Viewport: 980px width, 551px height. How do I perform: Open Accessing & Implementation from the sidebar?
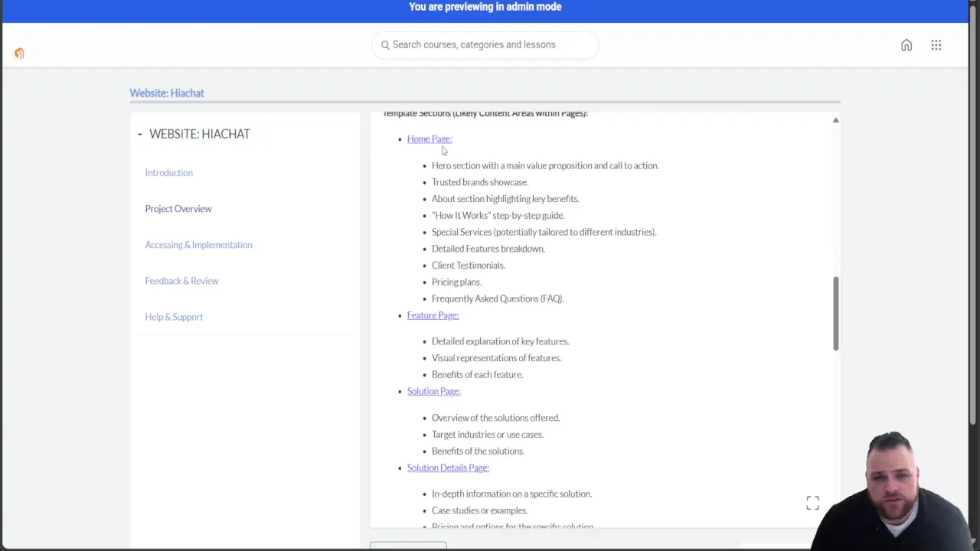pyautogui.click(x=198, y=244)
